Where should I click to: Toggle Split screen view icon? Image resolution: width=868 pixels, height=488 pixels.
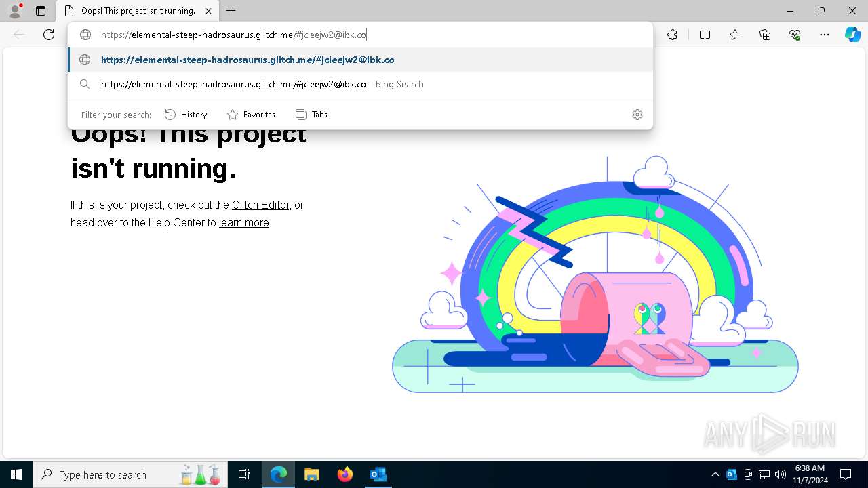[x=705, y=35]
